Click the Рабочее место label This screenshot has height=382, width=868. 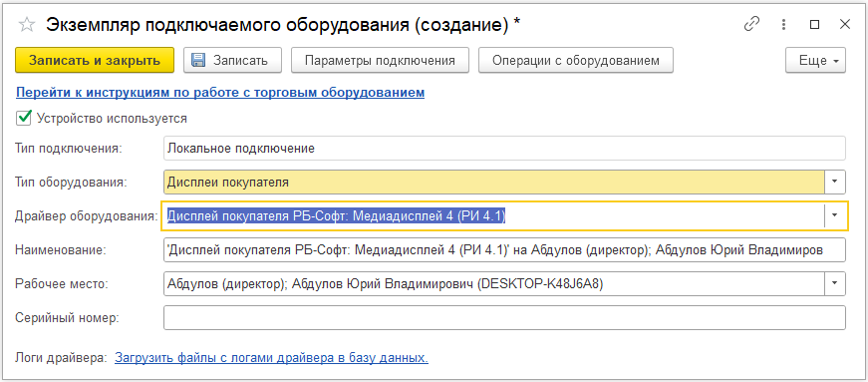coord(62,284)
